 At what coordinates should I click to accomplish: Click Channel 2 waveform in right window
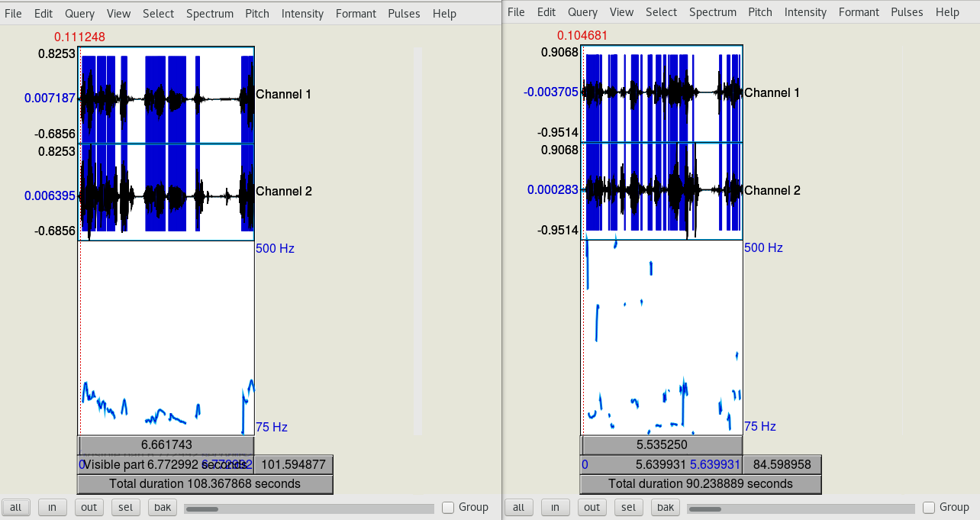662,191
